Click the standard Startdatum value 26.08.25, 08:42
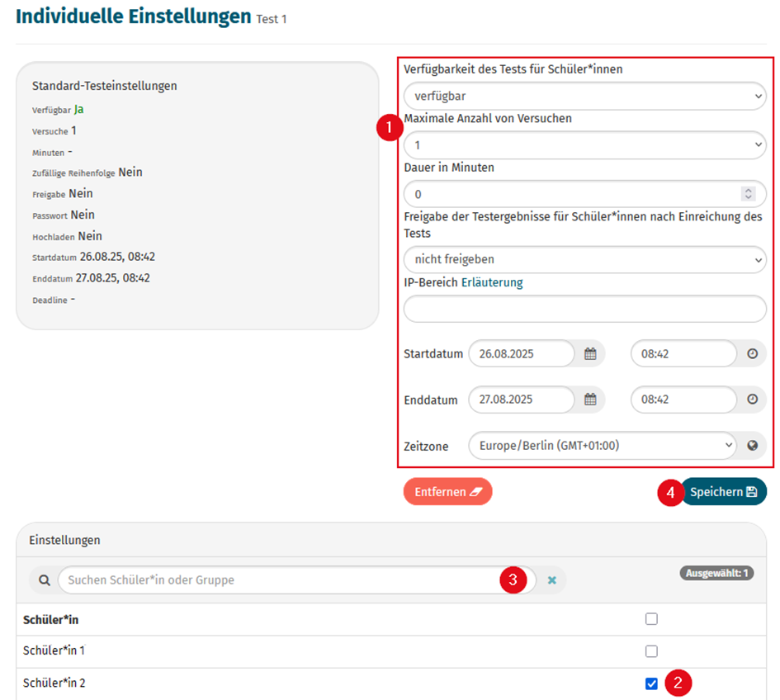The height and width of the screenshot is (700, 780). click(117, 257)
